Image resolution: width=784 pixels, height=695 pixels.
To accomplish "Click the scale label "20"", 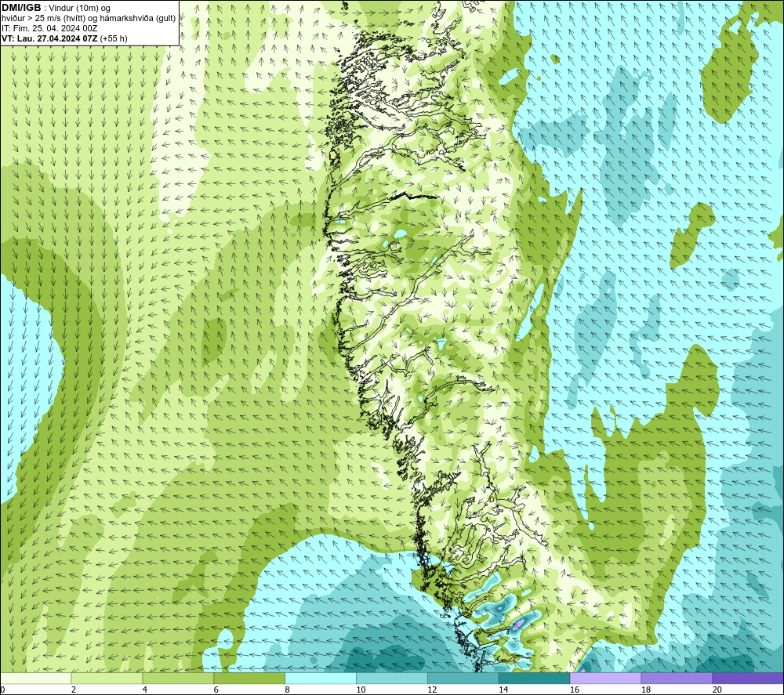I will tap(717, 690).
